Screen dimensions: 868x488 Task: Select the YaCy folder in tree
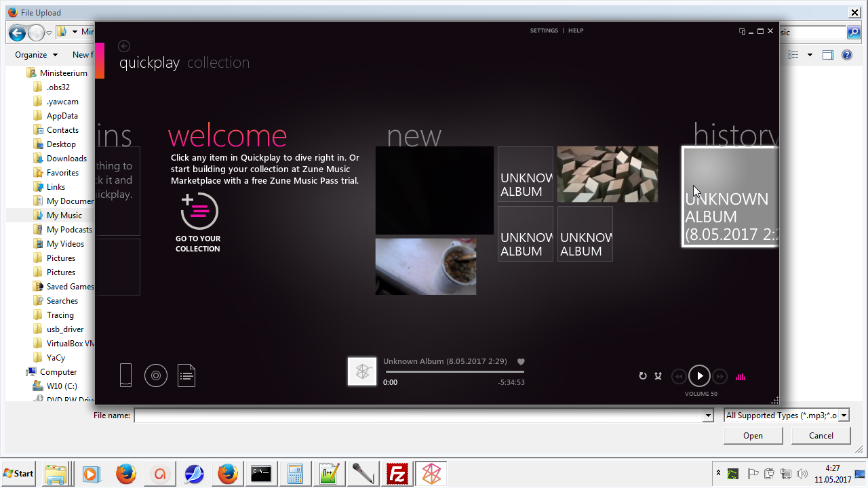click(49, 358)
